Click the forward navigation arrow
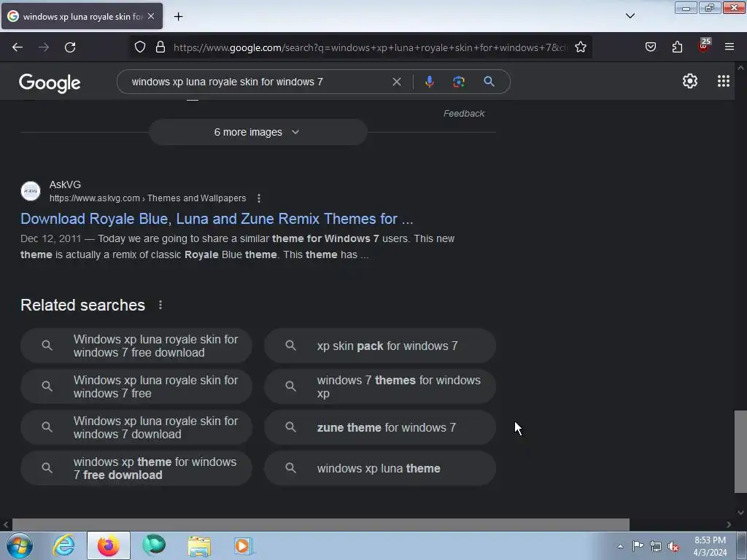Screen dimensions: 747x560 point(44,47)
